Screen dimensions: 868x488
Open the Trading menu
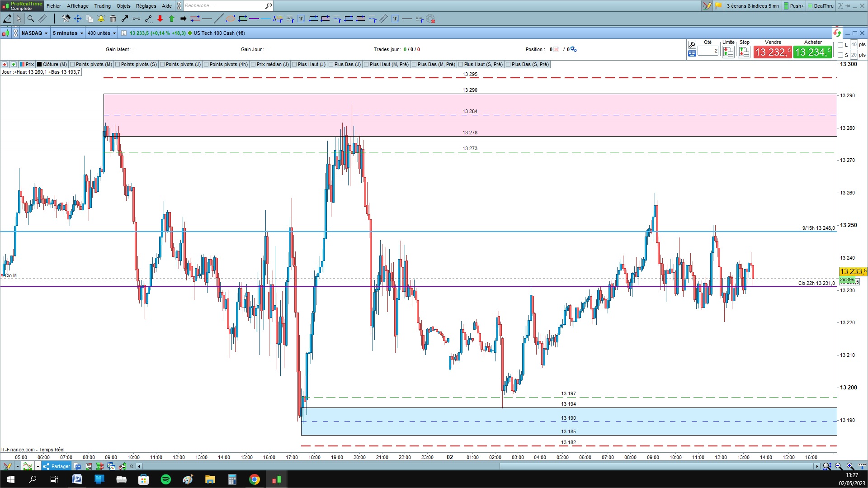(102, 6)
